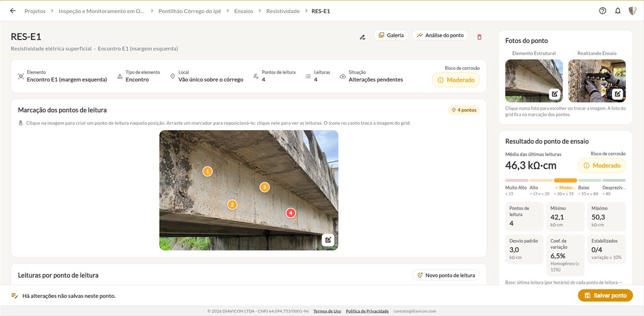Click the RES-E1 page title
This screenshot has height=316, width=644.
tap(26, 37)
